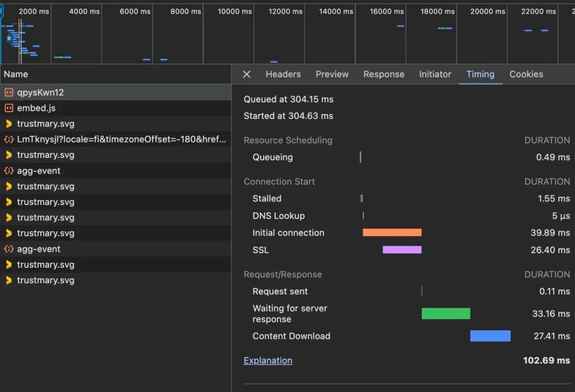
Task: Click the 18000 ms timeline marker
Action: [x=437, y=11]
